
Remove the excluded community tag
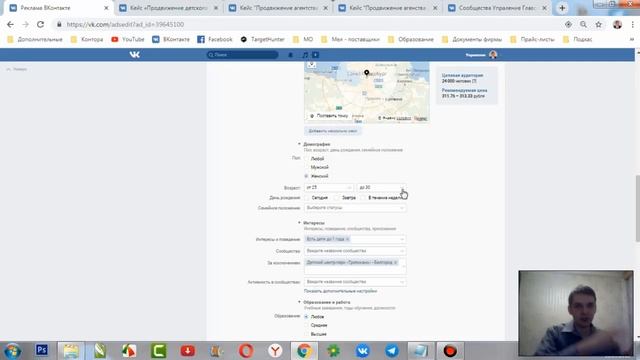point(395,262)
